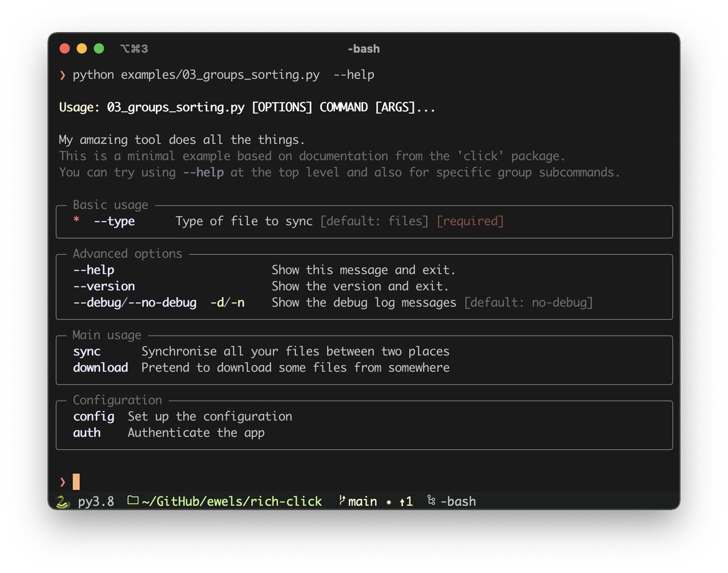Image resolution: width=728 pixels, height=573 pixels.
Task: Click the sync command
Action: [87, 351]
